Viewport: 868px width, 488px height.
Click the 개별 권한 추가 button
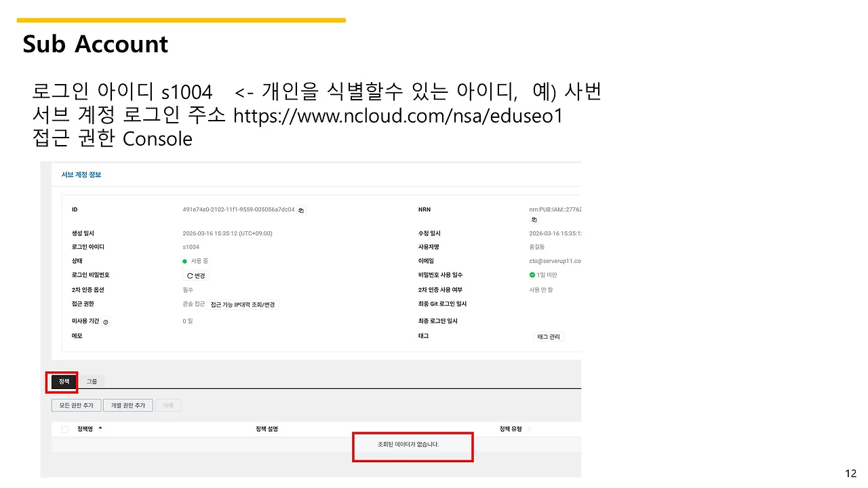[x=127, y=405]
